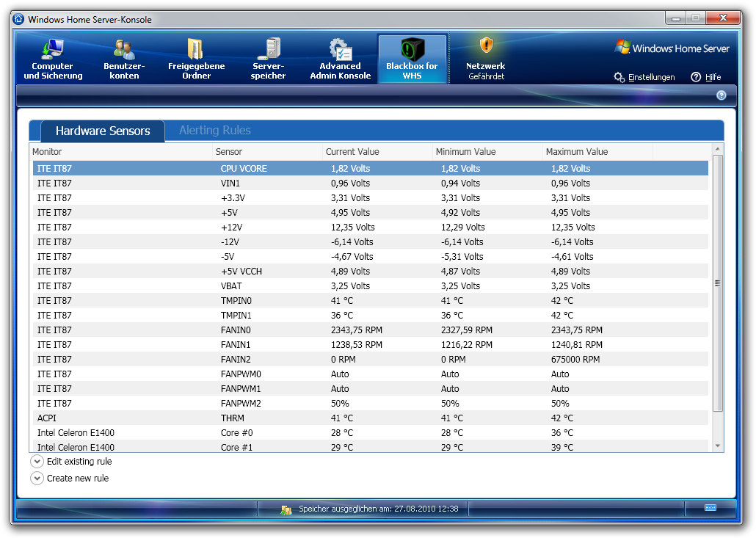Switch to the Hardware Sensors tab
The height and width of the screenshot is (538, 756).
pyautogui.click(x=103, y=131)
